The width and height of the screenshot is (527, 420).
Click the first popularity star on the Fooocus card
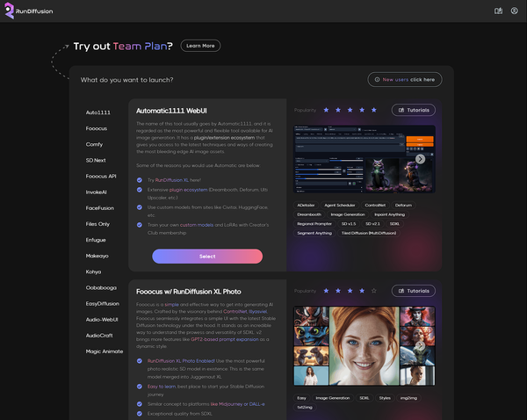pos(327,290)
